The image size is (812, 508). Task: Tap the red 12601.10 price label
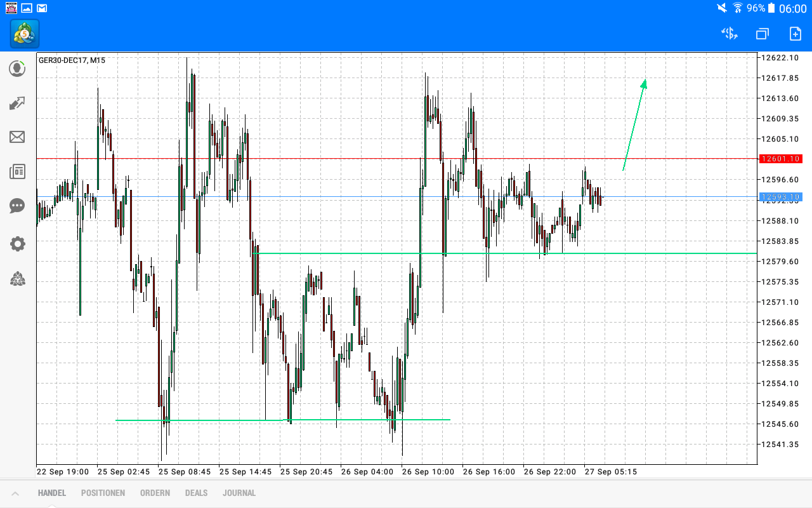[780, 159]
